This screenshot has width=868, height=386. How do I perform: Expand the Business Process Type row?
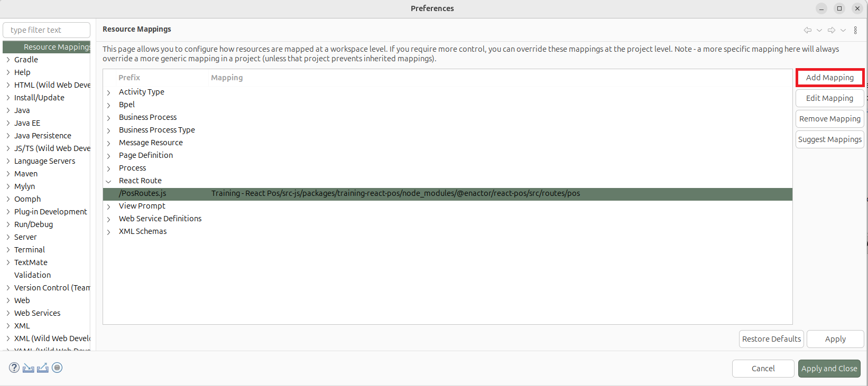click(109, 130)
